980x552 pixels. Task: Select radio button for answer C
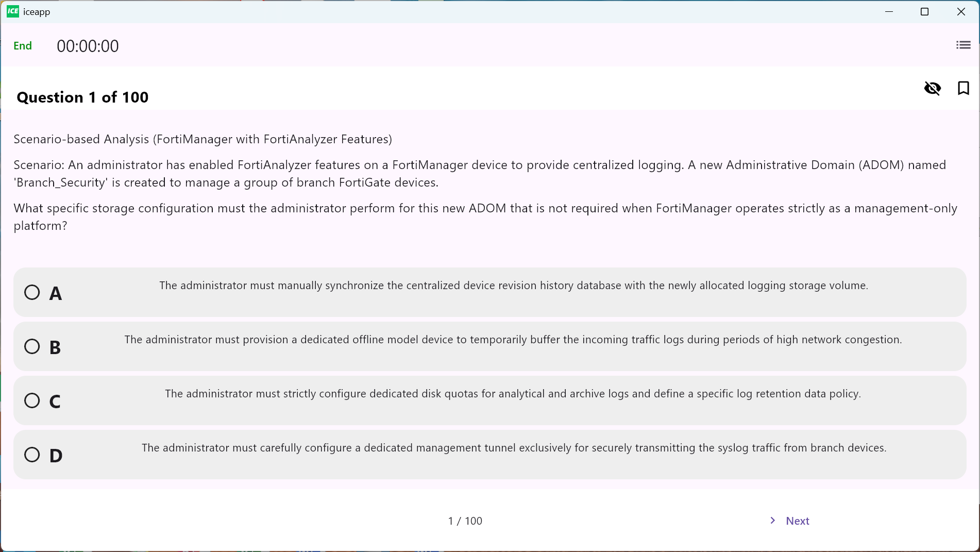(x=32, y=400)
